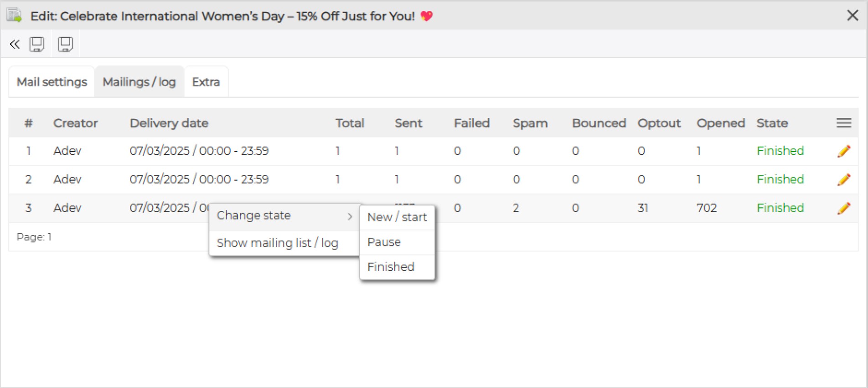
Task: Click the Finished state of mailing 1
Action: tap(780, 151)
